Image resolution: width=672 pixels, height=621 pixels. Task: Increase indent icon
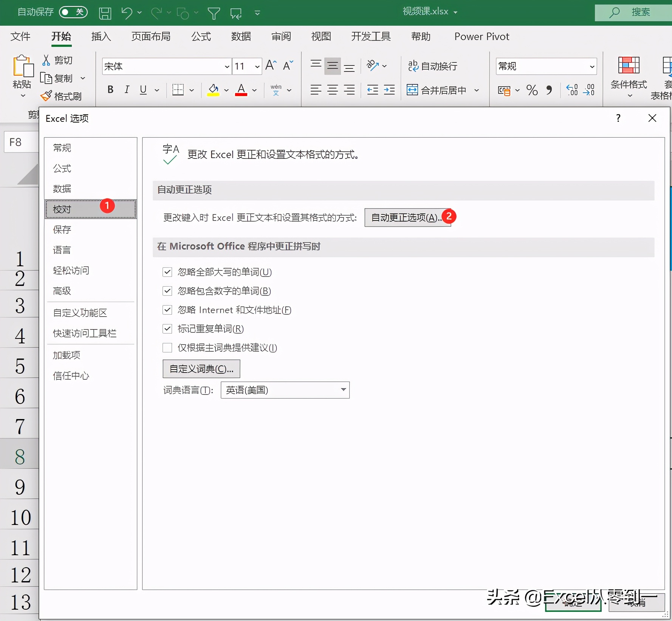point(389,90)
